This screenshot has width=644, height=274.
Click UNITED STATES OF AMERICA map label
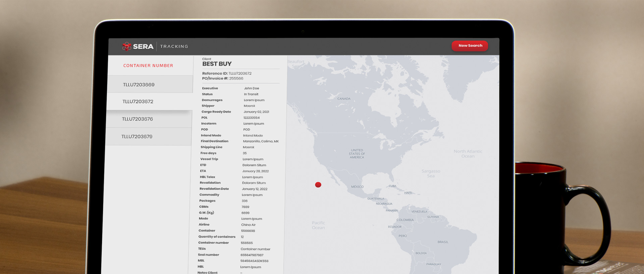tap(357, 154)
